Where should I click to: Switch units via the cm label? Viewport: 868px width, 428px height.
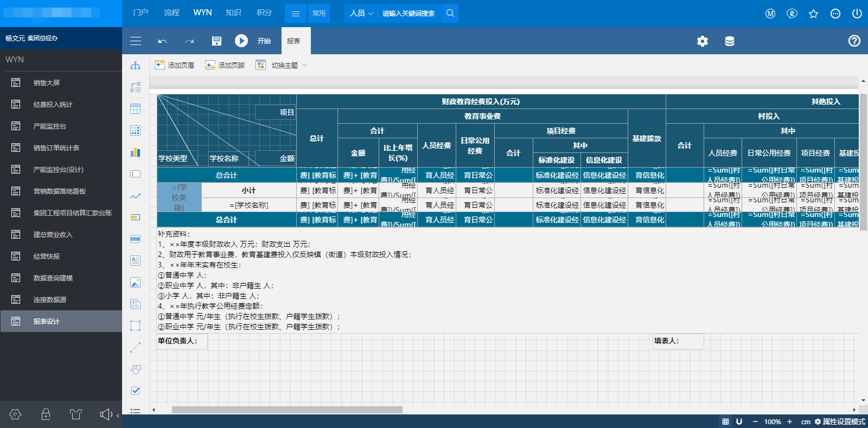806,421
